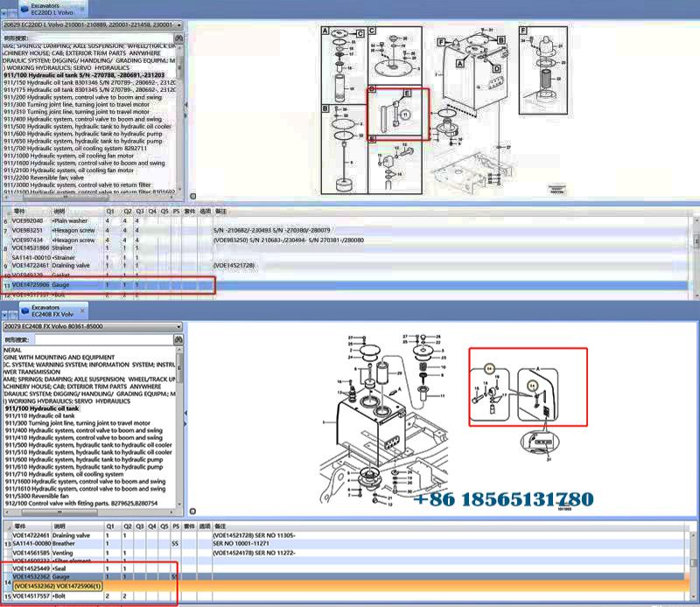This screenshot has height=607, width=700.
Task: Click small circle icon below EC220D tree
Action: pyautogui.click(x=192, y=196)
